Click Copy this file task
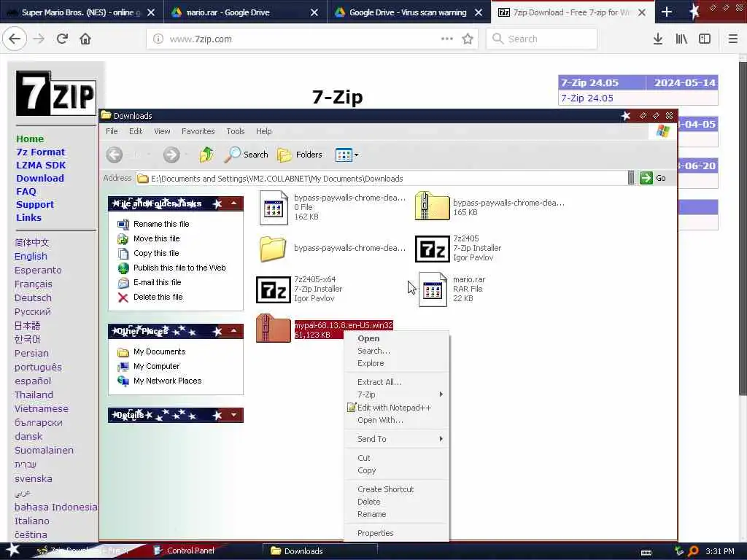The height and width of the screenshot is (560, 747). point(156,253)
